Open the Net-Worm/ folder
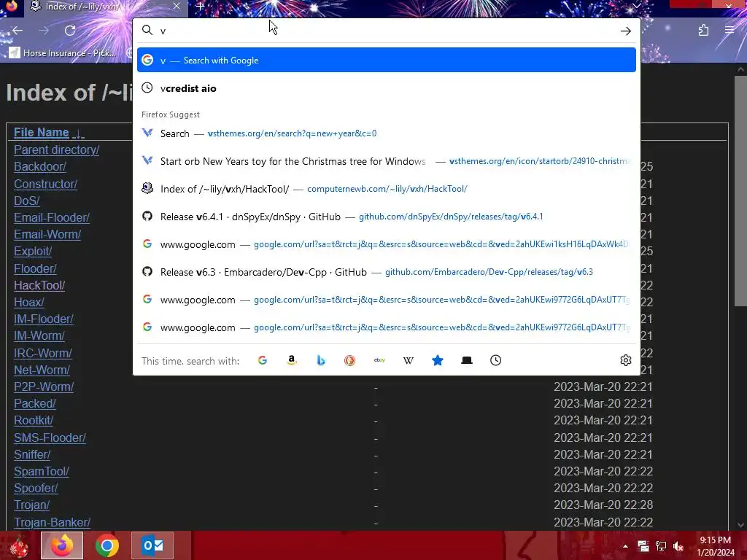 coord(42,370)
